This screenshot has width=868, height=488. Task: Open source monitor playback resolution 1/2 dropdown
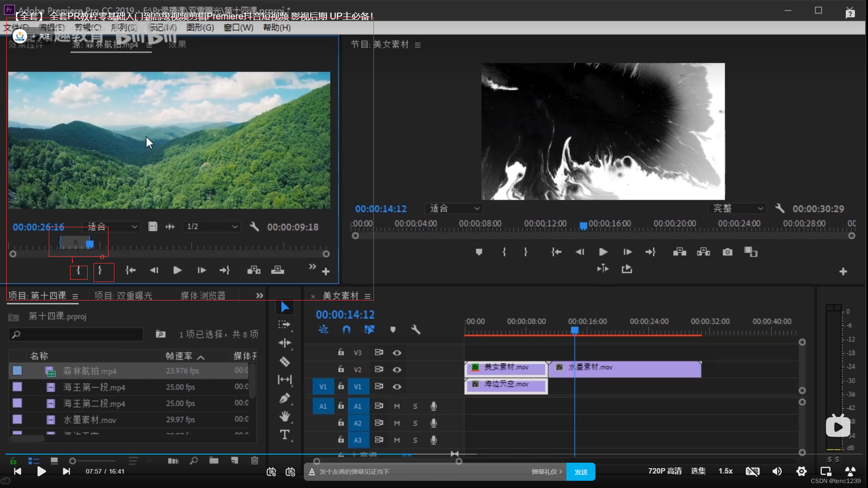click(x=212, y=226)
